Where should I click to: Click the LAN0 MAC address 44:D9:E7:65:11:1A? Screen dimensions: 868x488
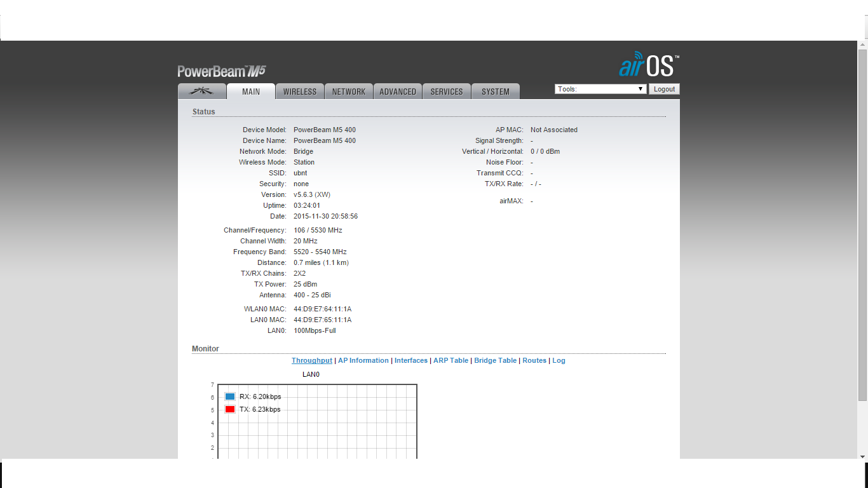tap(322, 320)
